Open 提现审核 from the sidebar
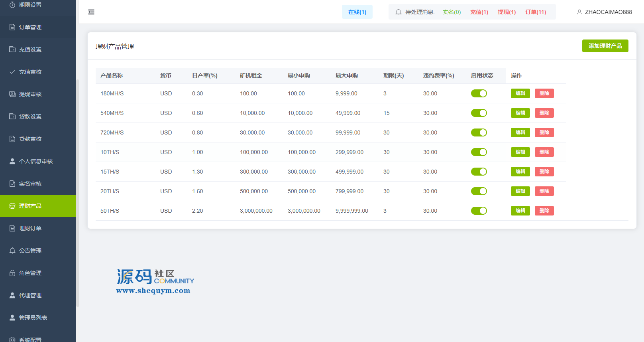The image size is (644, 342). point(30,94)
